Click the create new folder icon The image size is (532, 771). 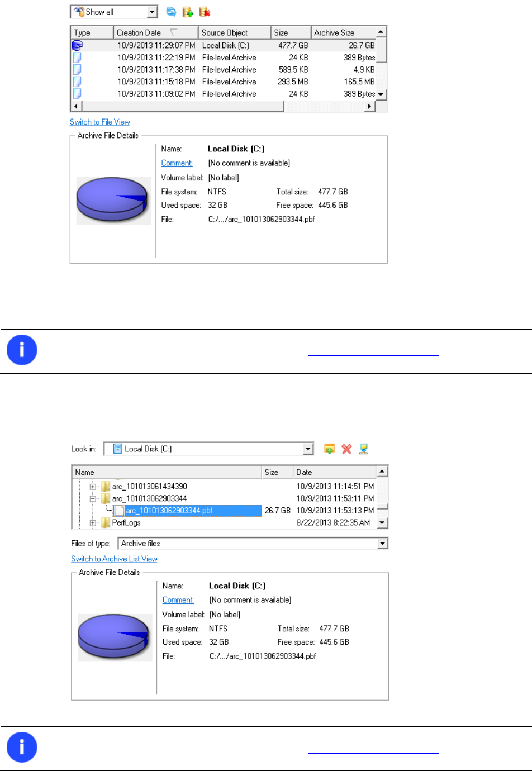[329, 449]
